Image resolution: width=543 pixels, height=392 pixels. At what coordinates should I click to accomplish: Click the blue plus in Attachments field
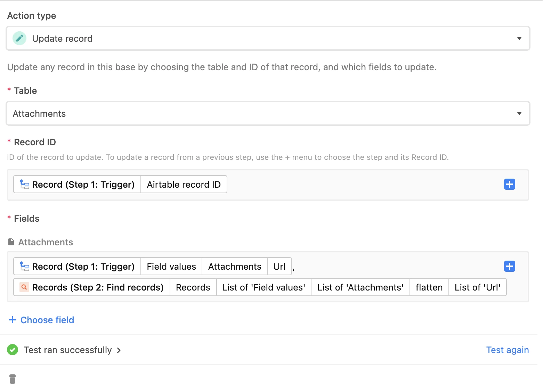(x=509, y=266)
